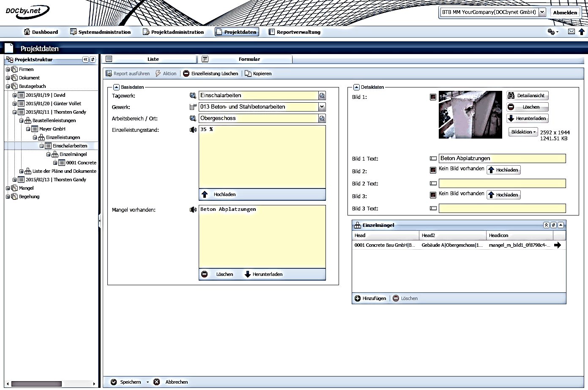Click the refresh icon in Projektstruktur header
588x390 pixels.
(93, 60)
